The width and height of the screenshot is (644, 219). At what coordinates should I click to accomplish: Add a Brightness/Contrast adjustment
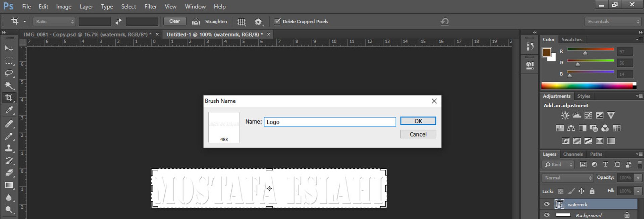click(565, 115)
